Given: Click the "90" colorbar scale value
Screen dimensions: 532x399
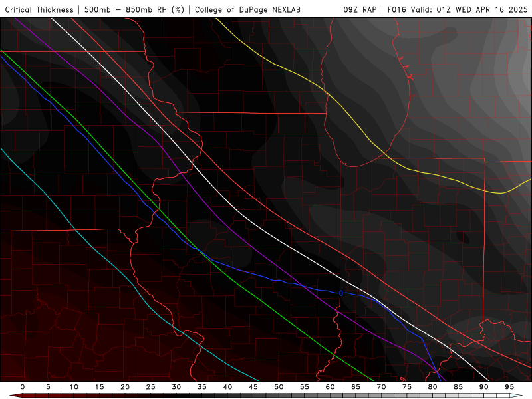Looking at the screenshot, I should [x=484, y=387].
